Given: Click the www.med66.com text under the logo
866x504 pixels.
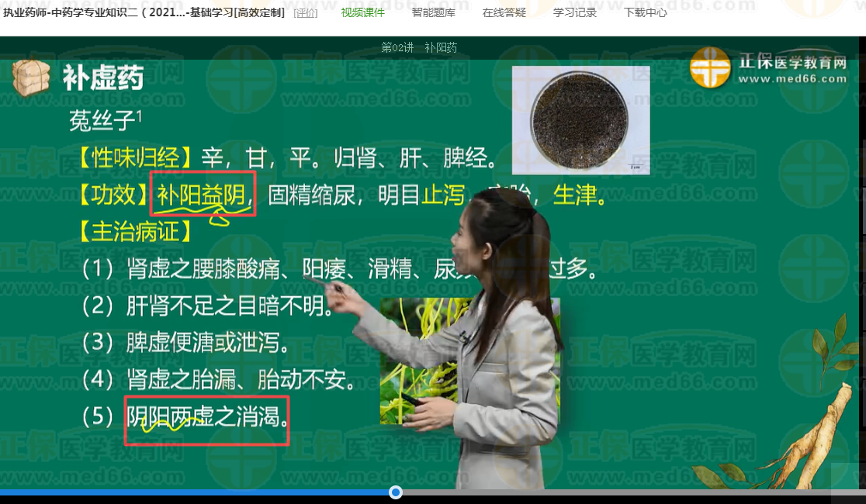Looking at the screenshot, I should pos(792,79).
